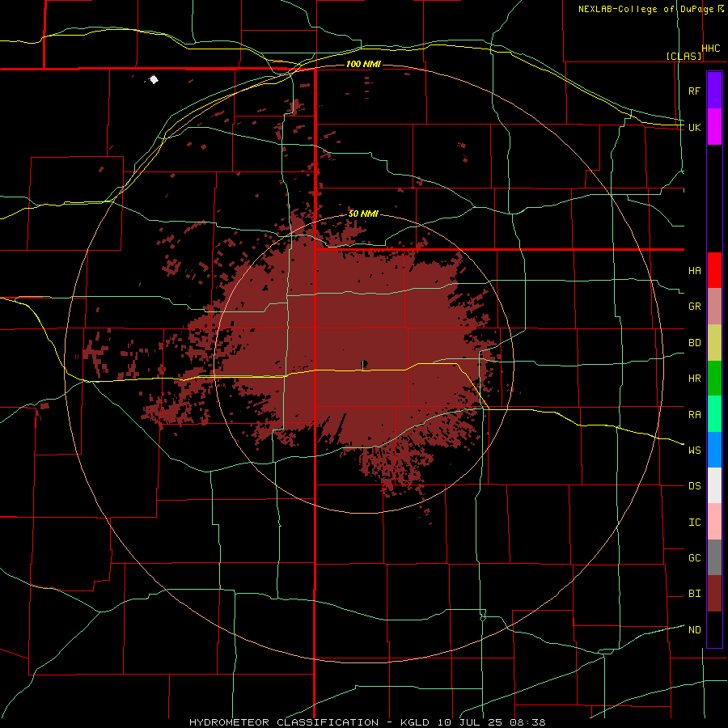
Task: Click the [CLAS] units label
Action: pos(684,56)
